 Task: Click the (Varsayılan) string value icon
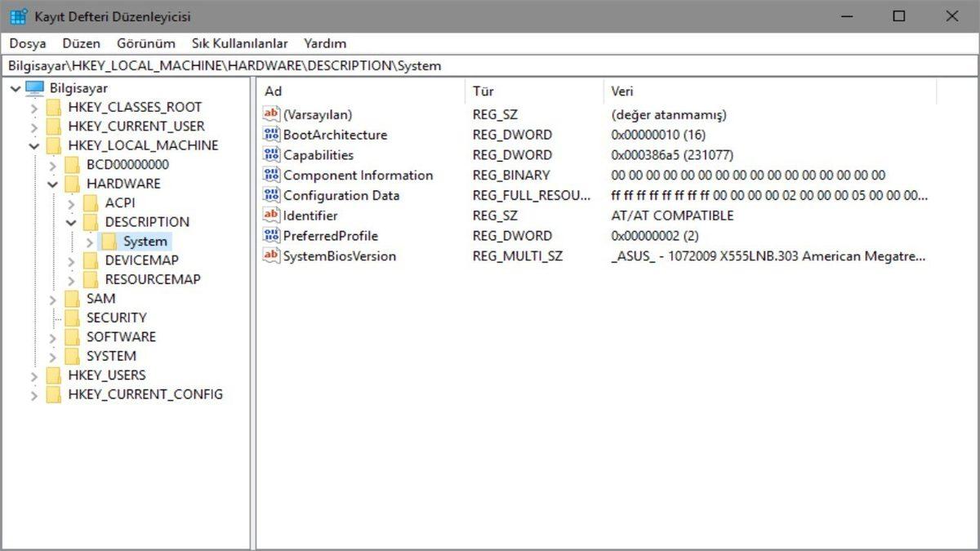pyautogui.click(x=270, y=114)
